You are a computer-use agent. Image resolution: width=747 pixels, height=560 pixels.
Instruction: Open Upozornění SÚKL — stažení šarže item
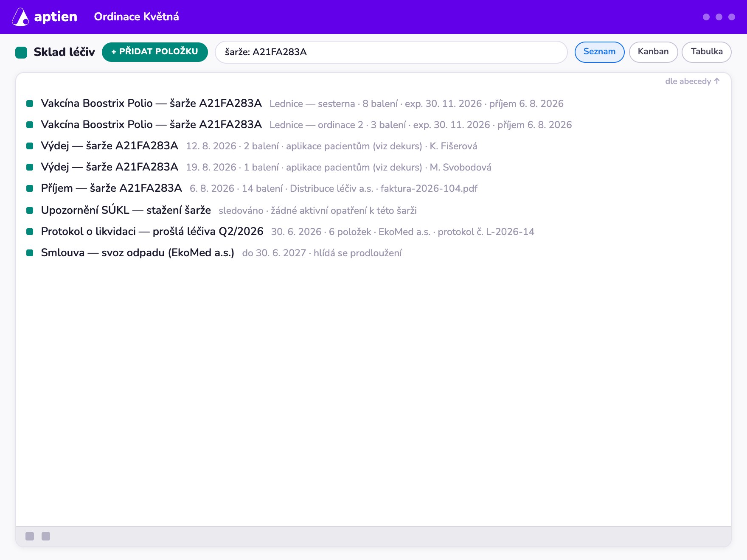pyautogui.click(x=126, y=210)
